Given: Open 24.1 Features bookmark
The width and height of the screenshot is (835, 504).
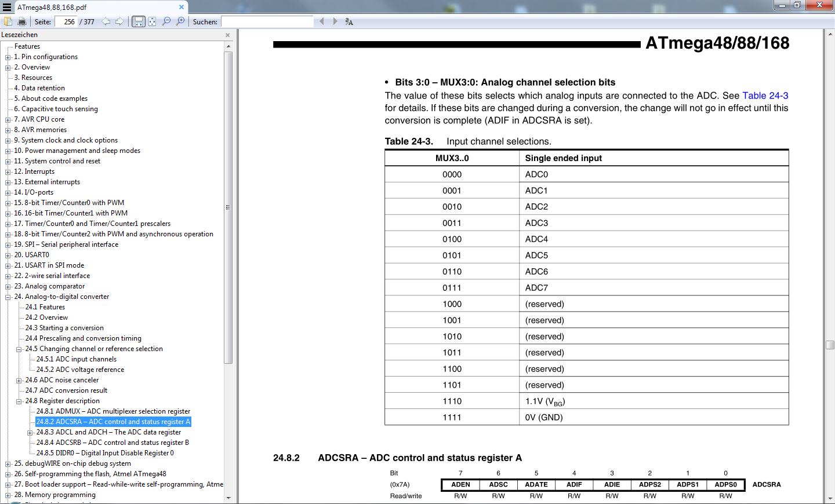Looking at the screenshot, I should point(45,307).
